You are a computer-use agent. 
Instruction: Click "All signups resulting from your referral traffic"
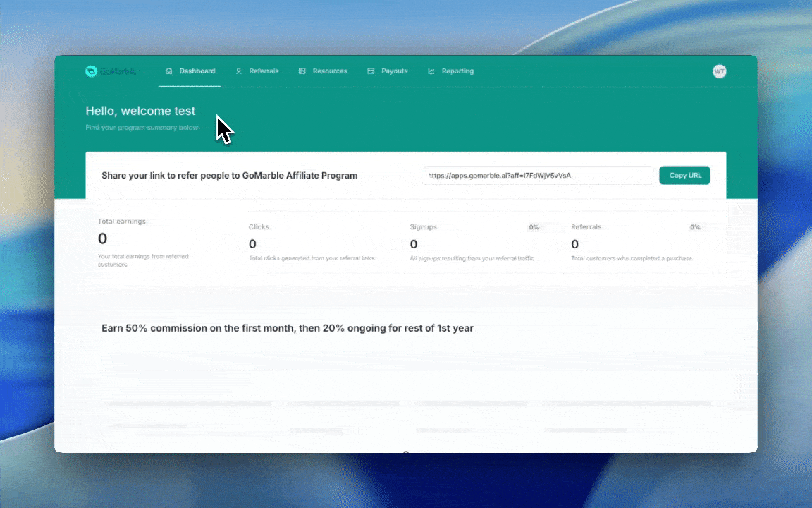point(472,258)
